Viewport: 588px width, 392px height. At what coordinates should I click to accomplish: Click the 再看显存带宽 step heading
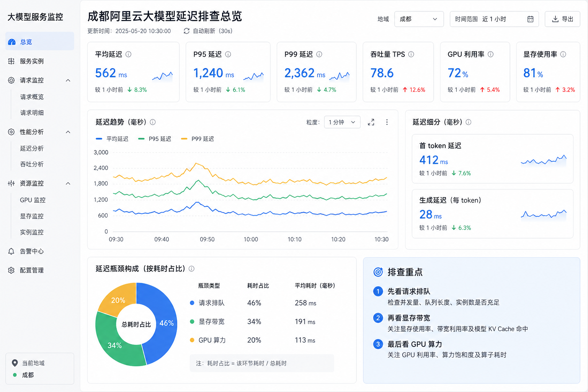click(x=409, y=318)
